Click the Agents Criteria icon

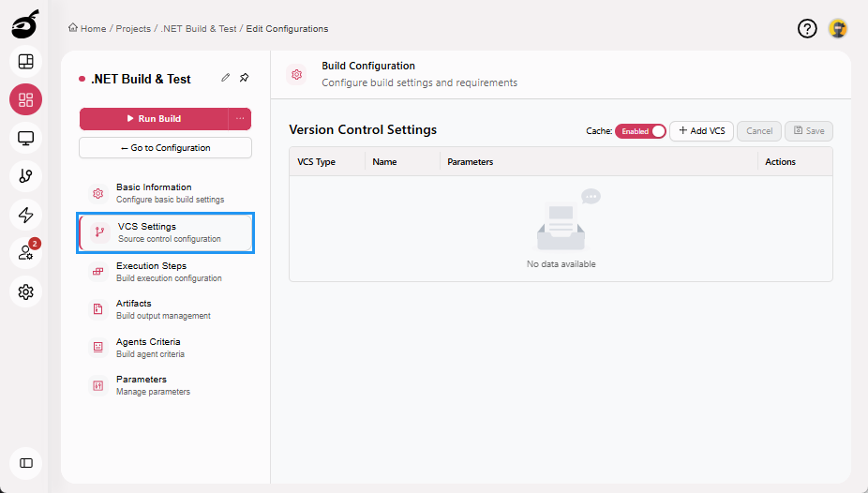pos(98,348)
